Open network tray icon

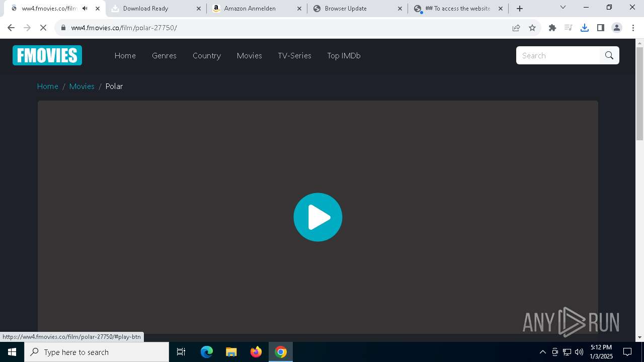point(567,352)
